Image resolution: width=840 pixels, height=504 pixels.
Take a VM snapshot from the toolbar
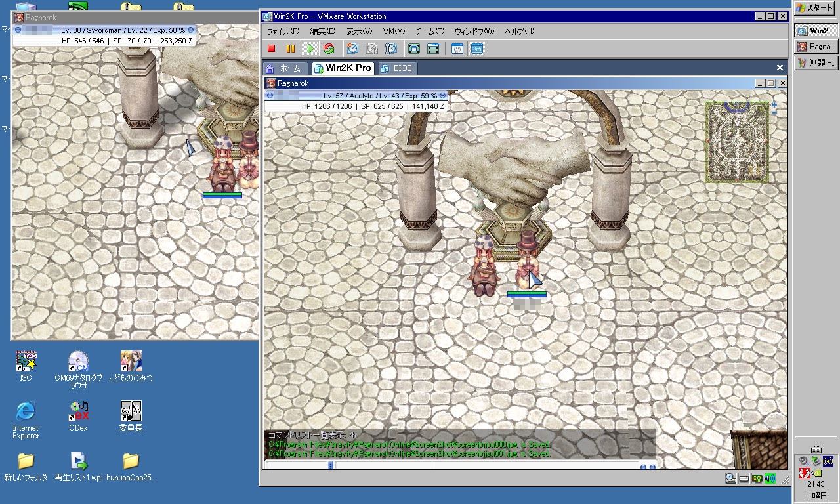[352, 49]
